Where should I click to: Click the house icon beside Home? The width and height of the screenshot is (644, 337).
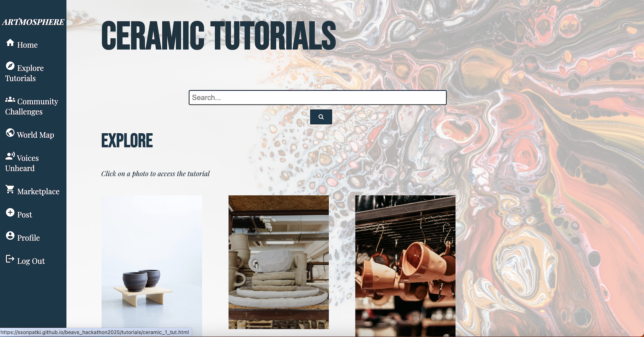click(10, 43)
